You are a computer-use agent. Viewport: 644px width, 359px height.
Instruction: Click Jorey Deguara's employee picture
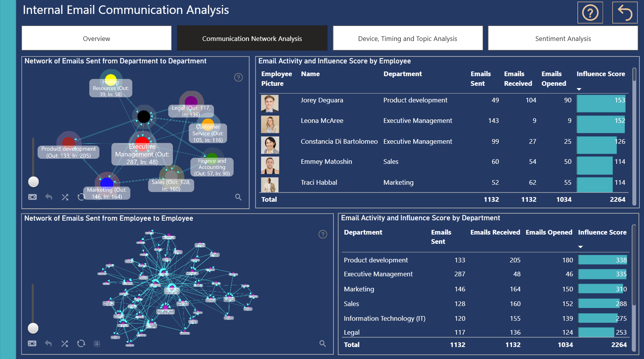pyautogui.click(x=270, y=104)
